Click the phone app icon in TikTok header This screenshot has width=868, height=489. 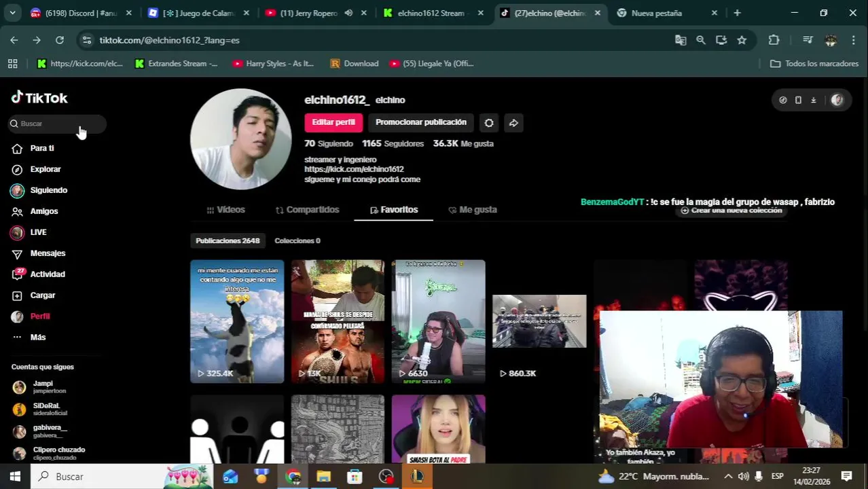pos(798,100)
